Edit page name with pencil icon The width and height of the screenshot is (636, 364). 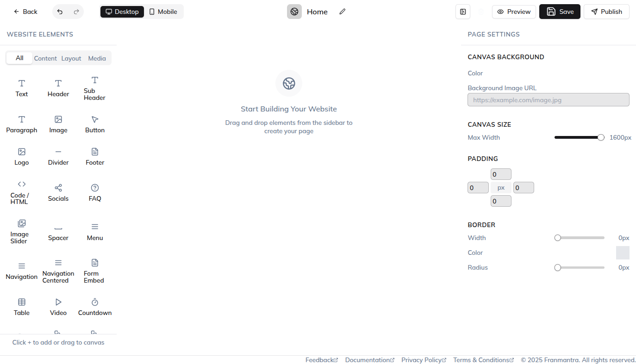point(343,12)
